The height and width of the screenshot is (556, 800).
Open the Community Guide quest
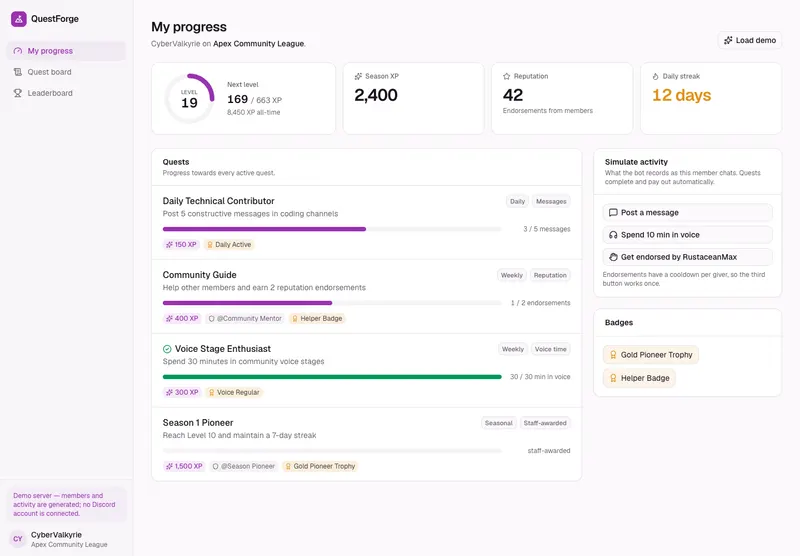[199, 275]
